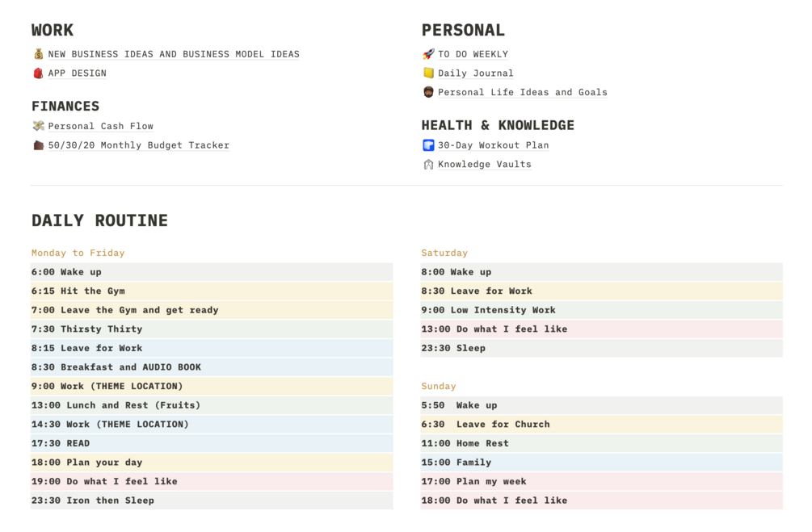Click the building icon beside Knowledge Vaults
812x532 pixels.
coord(428,165)
